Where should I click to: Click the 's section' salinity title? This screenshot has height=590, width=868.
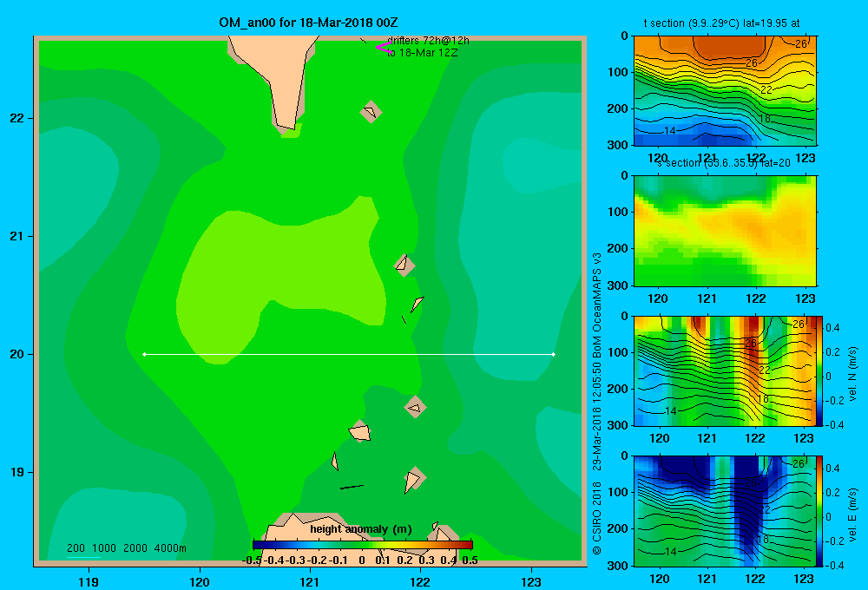tap(724, 163)
